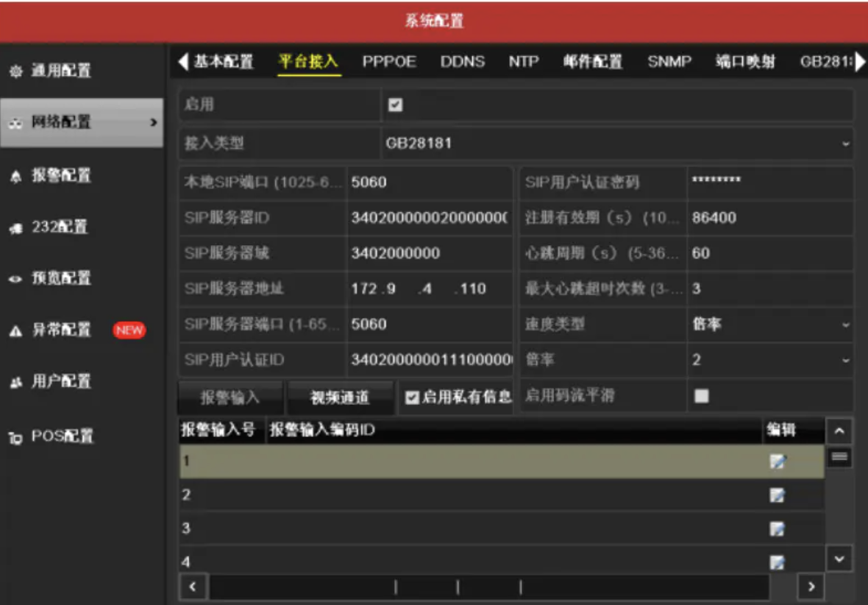Click the warning triangle icon beside 异常配置
This screenshot has width=868, height=605.
15,330
